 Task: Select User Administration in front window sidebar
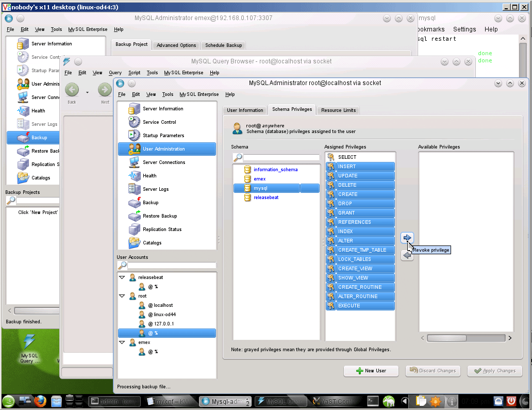coord(167,149)
